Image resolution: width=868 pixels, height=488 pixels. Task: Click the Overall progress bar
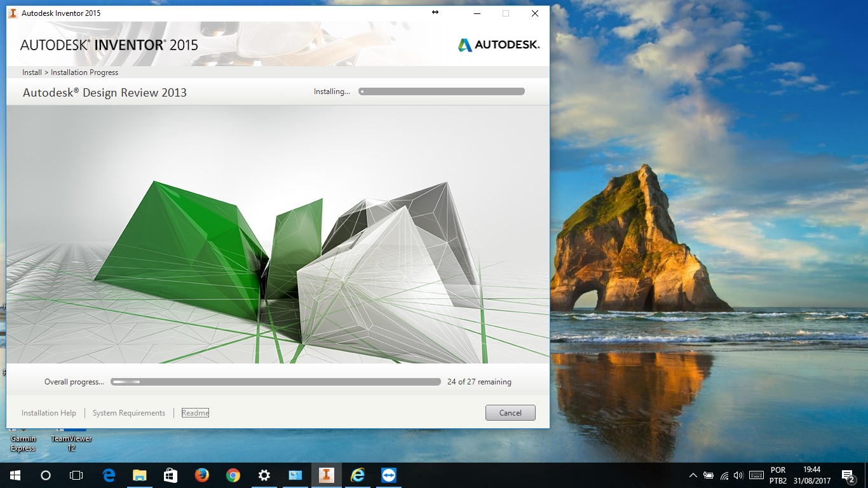point(275,381)
